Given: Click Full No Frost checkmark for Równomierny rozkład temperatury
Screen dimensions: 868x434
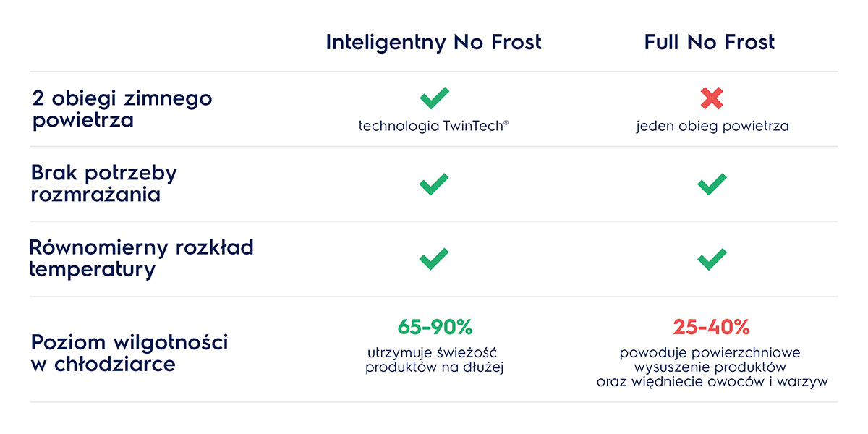Looking at the screenshot, I should click(x=712, y=259).
